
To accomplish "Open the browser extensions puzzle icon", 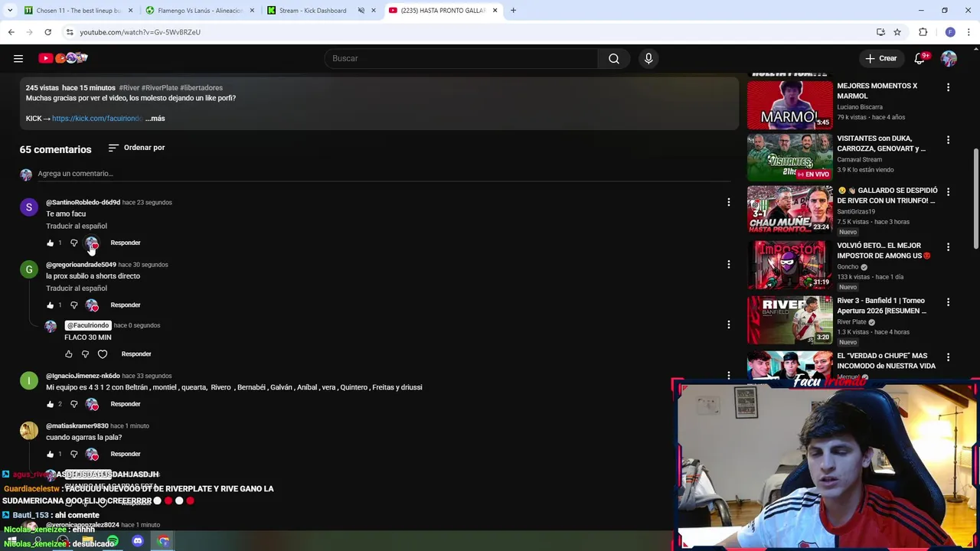I will pyautogui.click(x=923, y=32).
